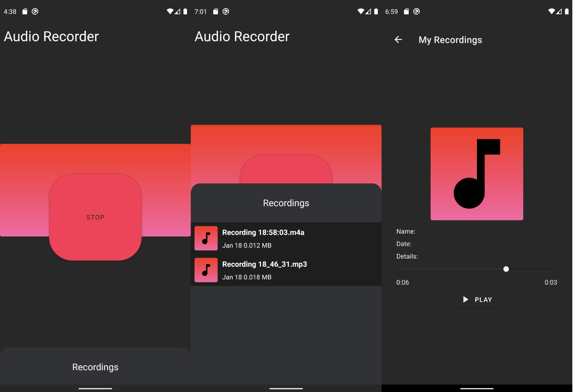Click the signal strength icon in the 7:01 status bar

[368, 12]
